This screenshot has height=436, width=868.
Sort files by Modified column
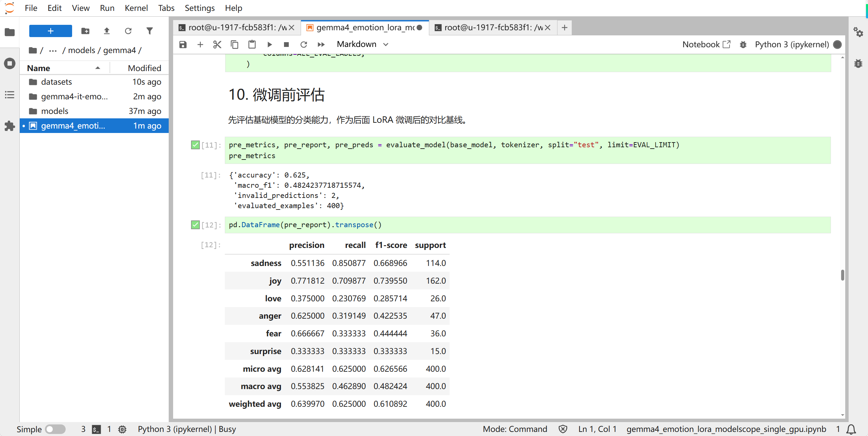click(139, 68)
